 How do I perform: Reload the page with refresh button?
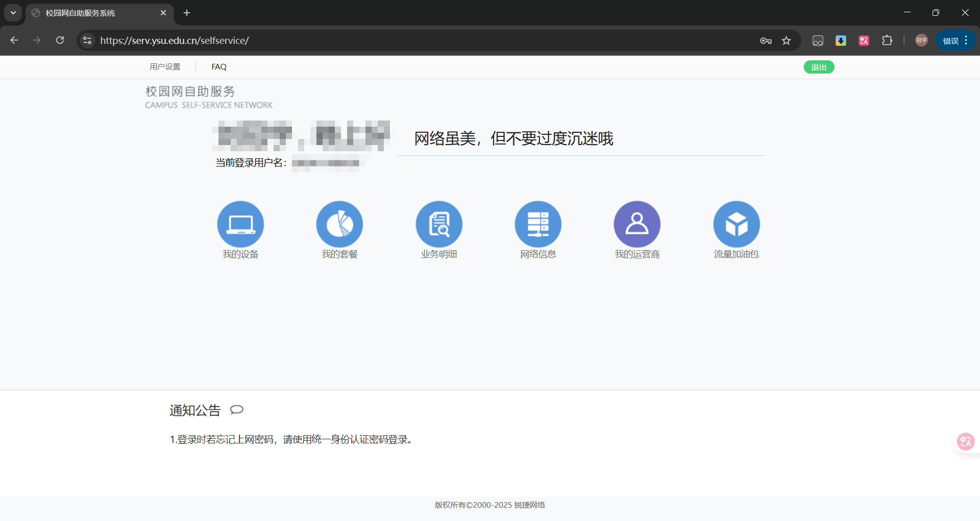[60, 40]
